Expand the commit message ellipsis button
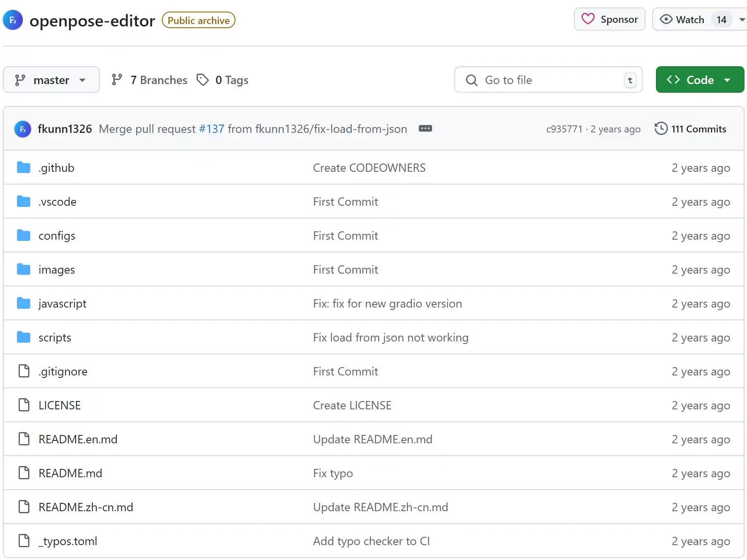This screenshot has height=560, width=747. pos(425,128)
